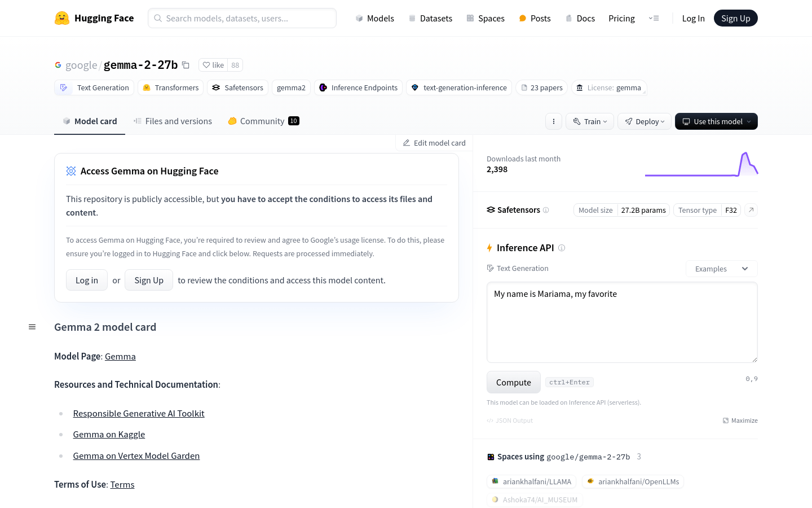This screenshot has height=508, width=812.
Task: Open Pricing page
Action: click(621, 18)
